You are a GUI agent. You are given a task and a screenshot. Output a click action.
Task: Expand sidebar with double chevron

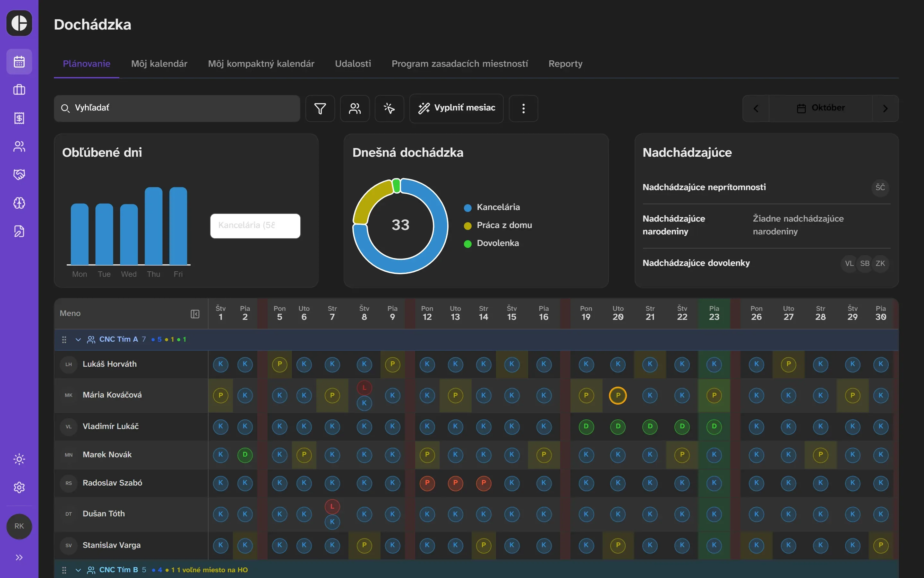click(19, 557)
